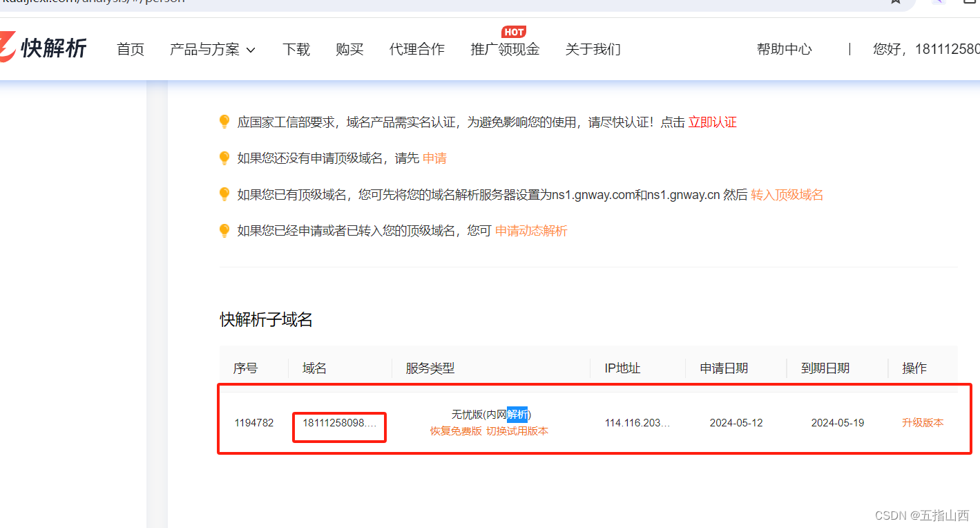Expand the 产品与方案 dropdown

(213, 49)
